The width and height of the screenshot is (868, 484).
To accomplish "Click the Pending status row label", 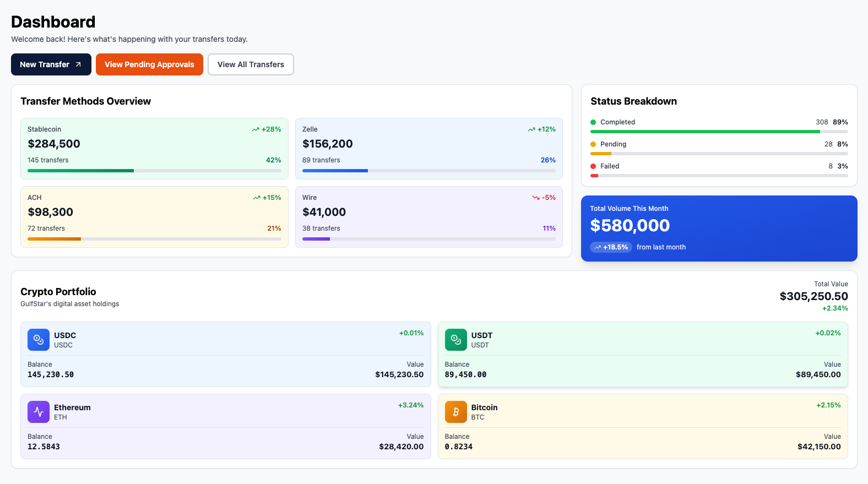I will pos(613,144).
